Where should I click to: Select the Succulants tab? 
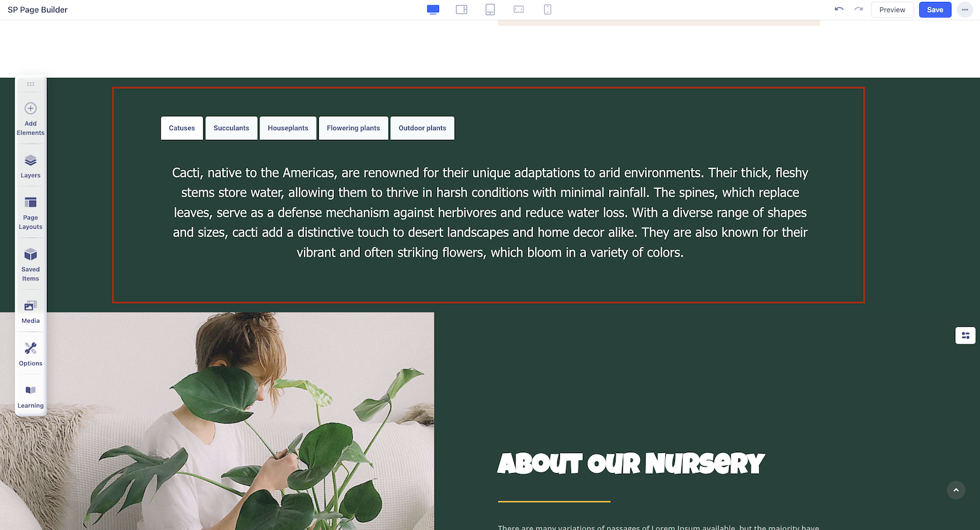(231, 128)
